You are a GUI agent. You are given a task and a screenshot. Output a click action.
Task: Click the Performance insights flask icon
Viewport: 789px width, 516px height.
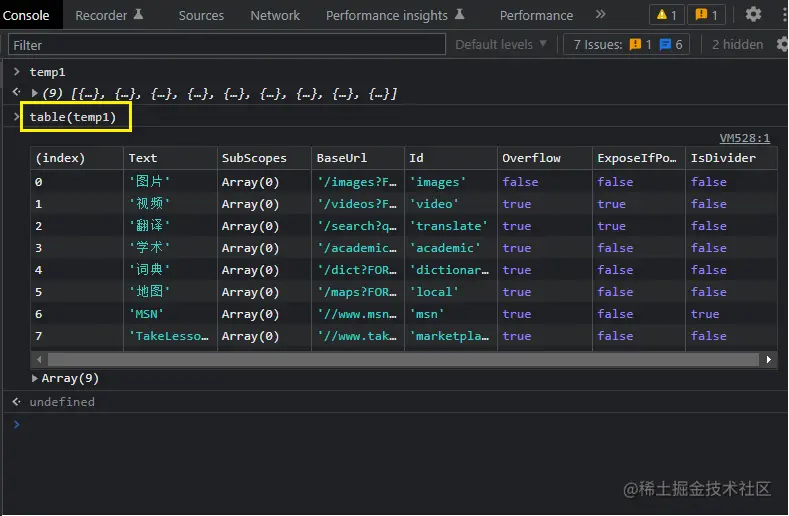pyautogui.click(x=459, y=15)
